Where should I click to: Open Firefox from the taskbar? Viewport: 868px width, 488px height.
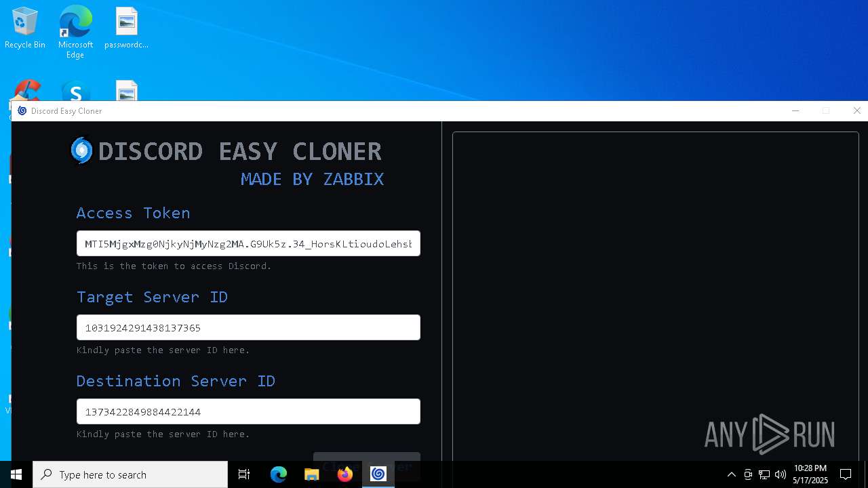[345, 474]
